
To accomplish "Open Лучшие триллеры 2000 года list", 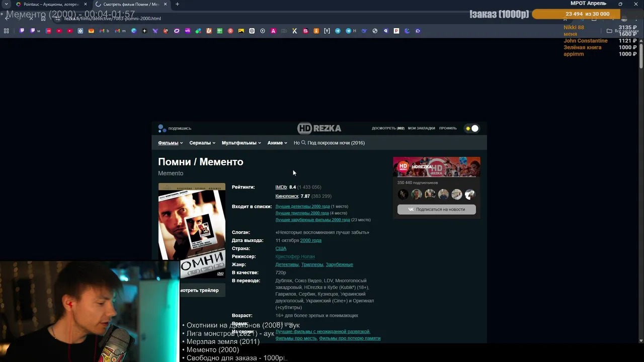I will point(302,213).
